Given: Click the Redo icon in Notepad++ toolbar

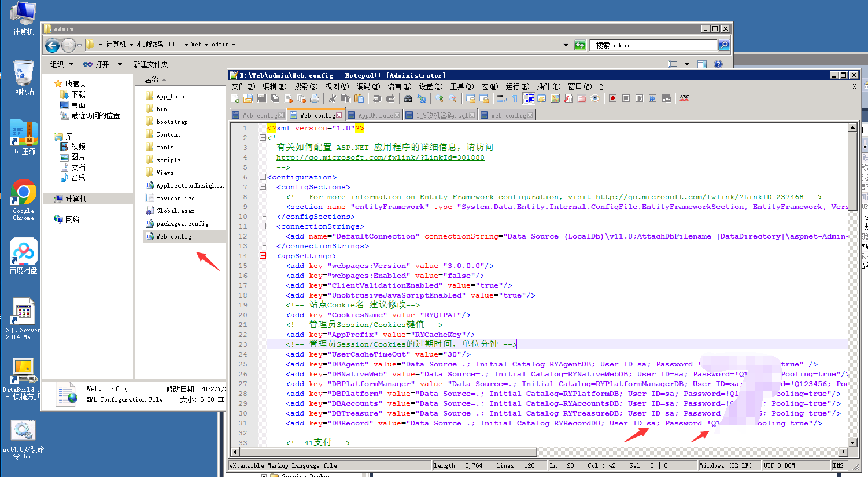Looking at the screenshot, I should (390, 98).
